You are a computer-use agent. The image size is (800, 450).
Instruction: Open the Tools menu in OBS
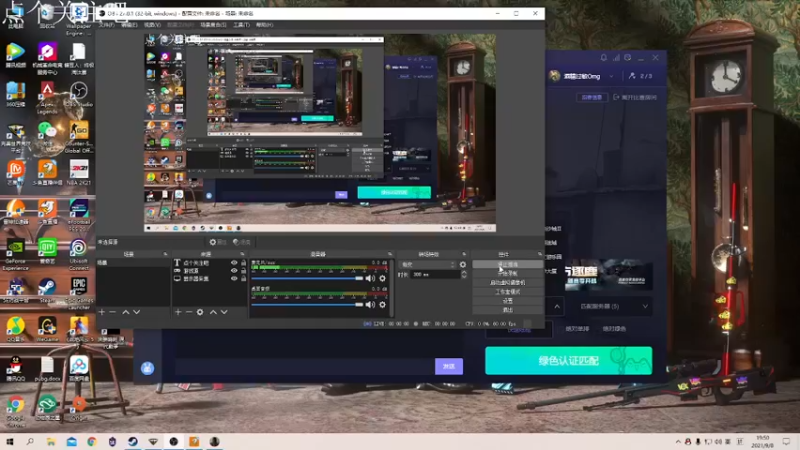coord(241,24)
